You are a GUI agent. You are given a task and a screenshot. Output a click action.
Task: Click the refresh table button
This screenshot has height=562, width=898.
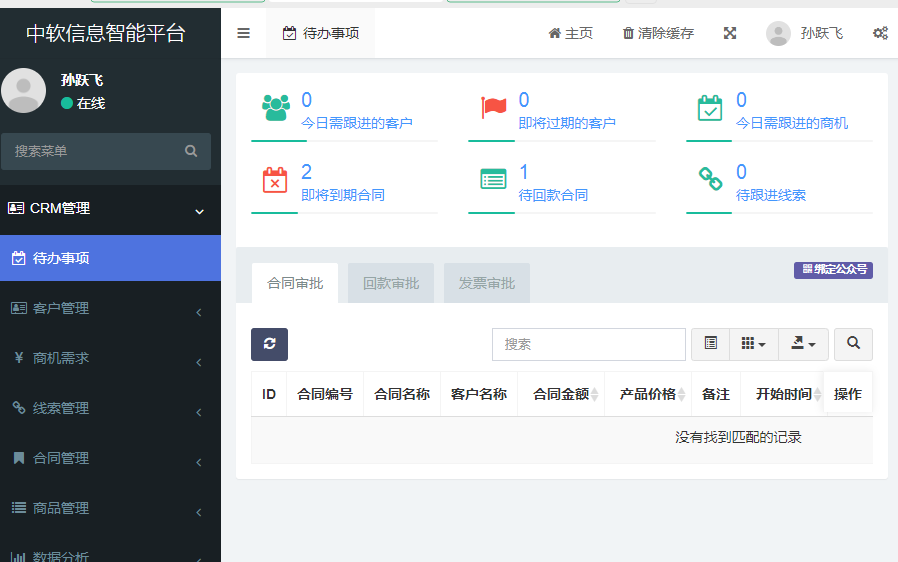click(269, 344)
